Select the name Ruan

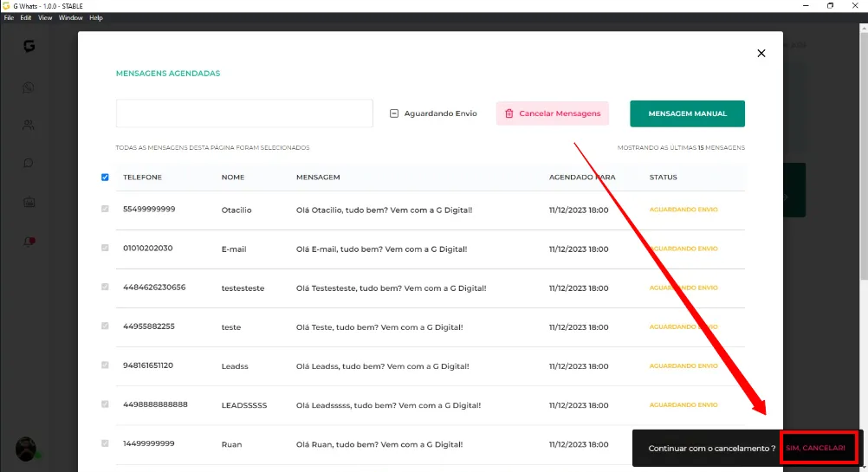[x=231, y=444]
